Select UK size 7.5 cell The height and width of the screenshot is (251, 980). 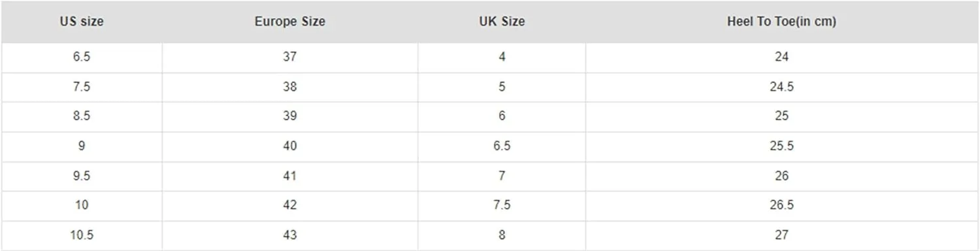tap(502, 205)
